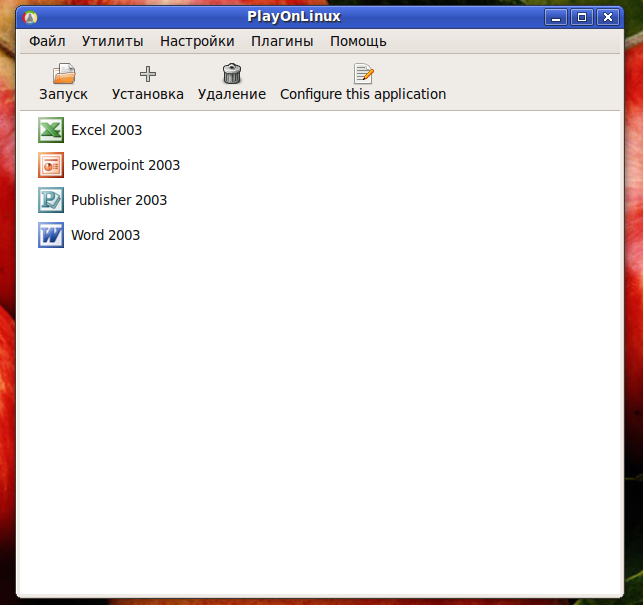Close the PlayOnLinux window
Viewport: 643px width, 605px height.
[x=606, y=17]
